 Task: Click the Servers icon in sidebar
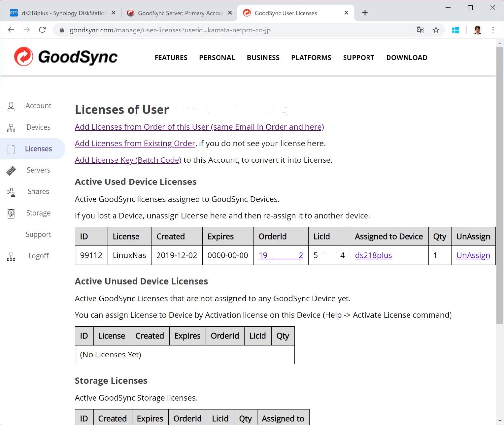[x=11, y=171]
